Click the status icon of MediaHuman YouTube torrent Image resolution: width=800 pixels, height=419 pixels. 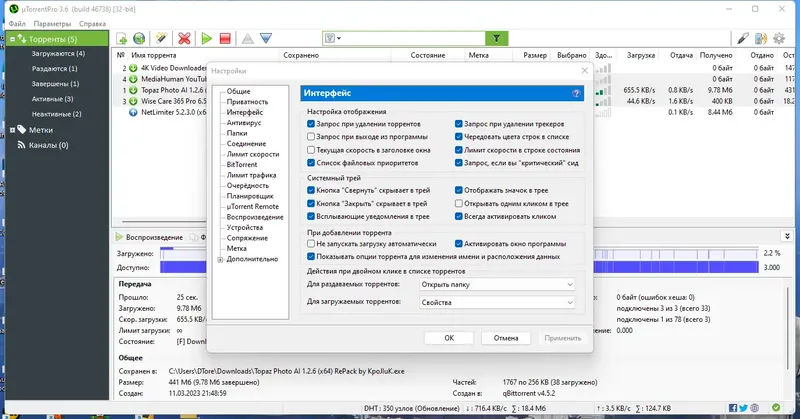133,79
